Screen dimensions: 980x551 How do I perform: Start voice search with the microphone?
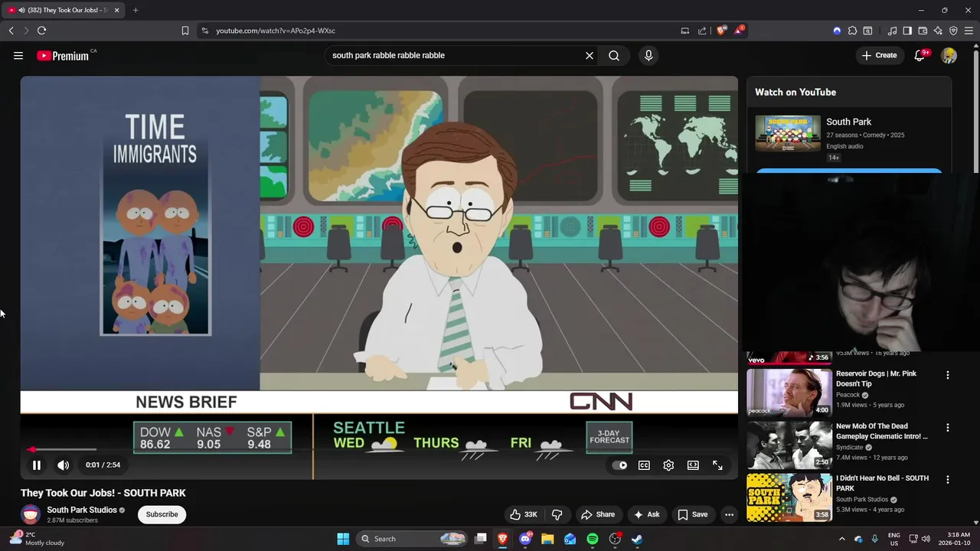[648, 55]
